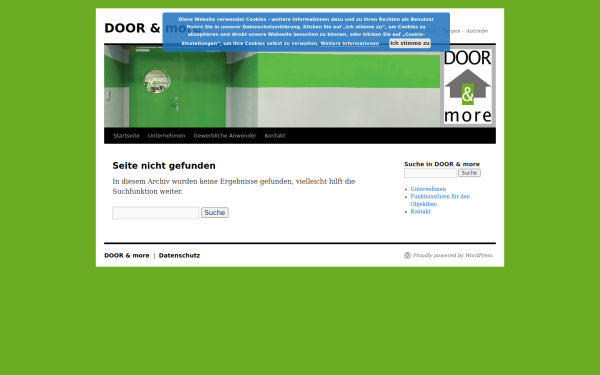Click the 'Suche in DOOR & more' heading

(442, 164)
